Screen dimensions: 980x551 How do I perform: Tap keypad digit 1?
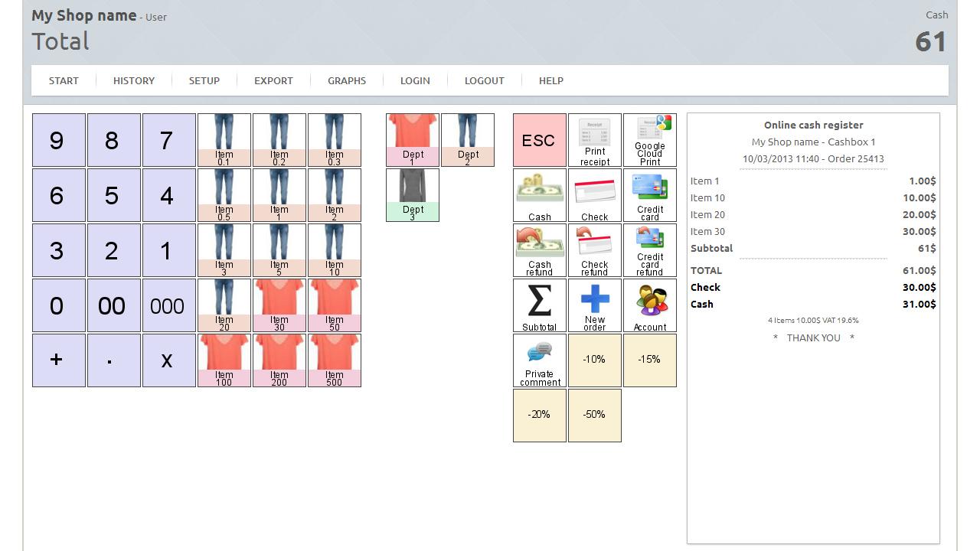169,250
